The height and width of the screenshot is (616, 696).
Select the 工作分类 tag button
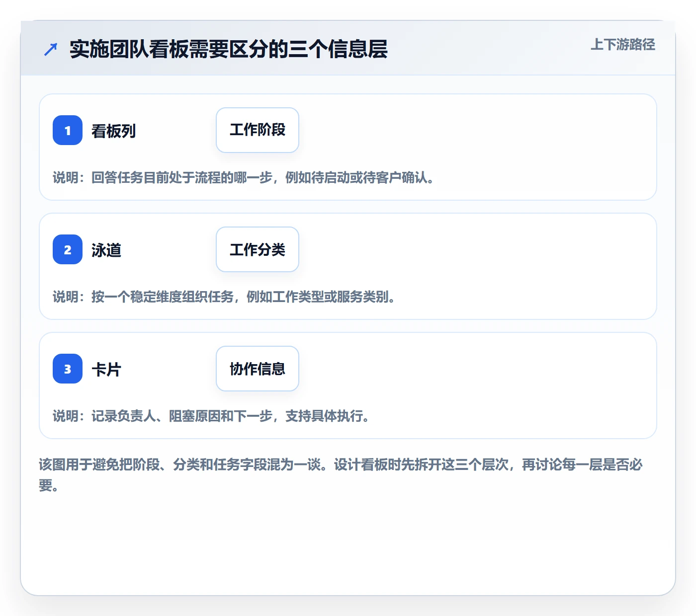[258, 249]
